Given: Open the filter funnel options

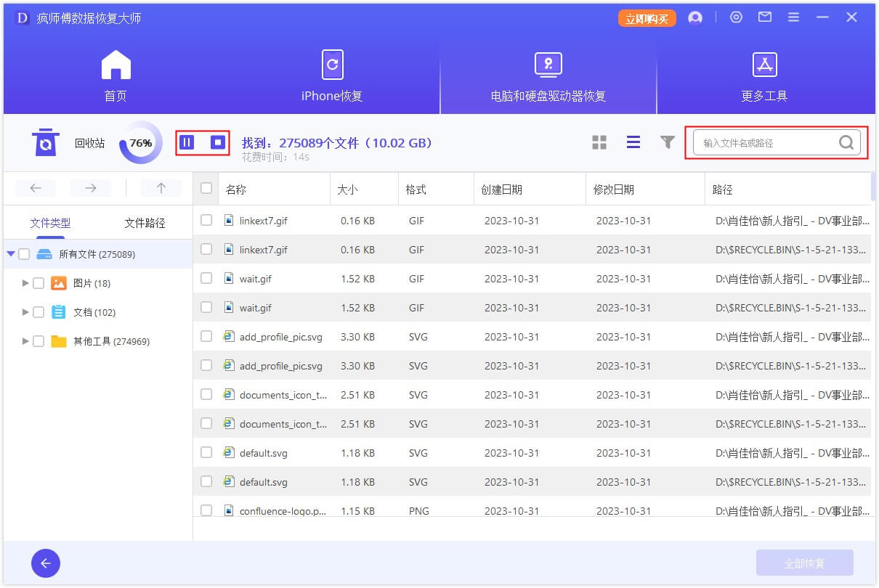Looking at the screenshot, I should 668,142.
